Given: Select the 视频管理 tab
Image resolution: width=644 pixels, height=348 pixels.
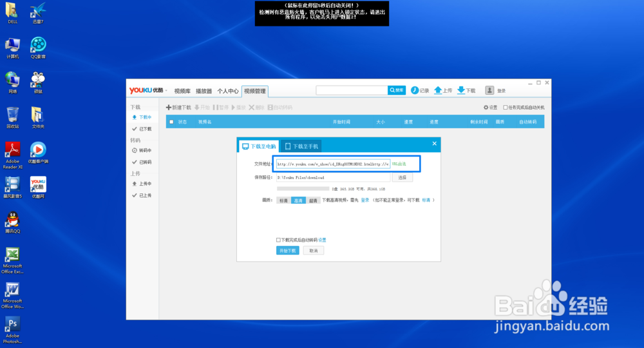Looking at the screenshot, I should pyautogui.click(x=255, y=92).
